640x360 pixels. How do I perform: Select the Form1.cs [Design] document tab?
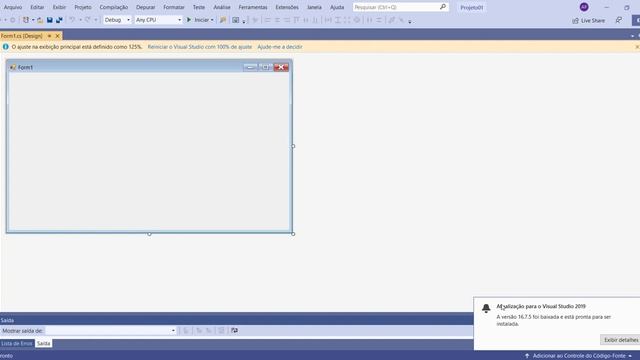point(22,36)
